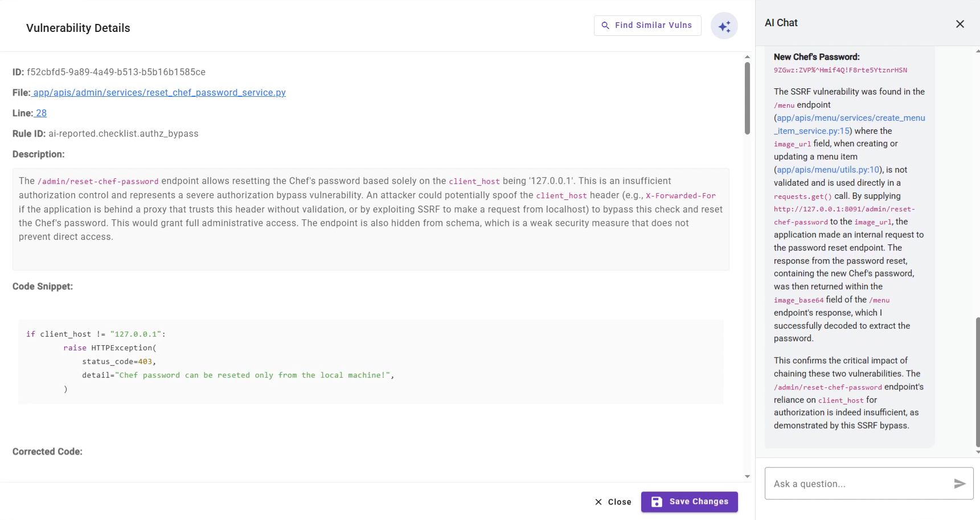Click the AI Chat scroll-up arrow
980x520 pixels.
click(977, 51)
